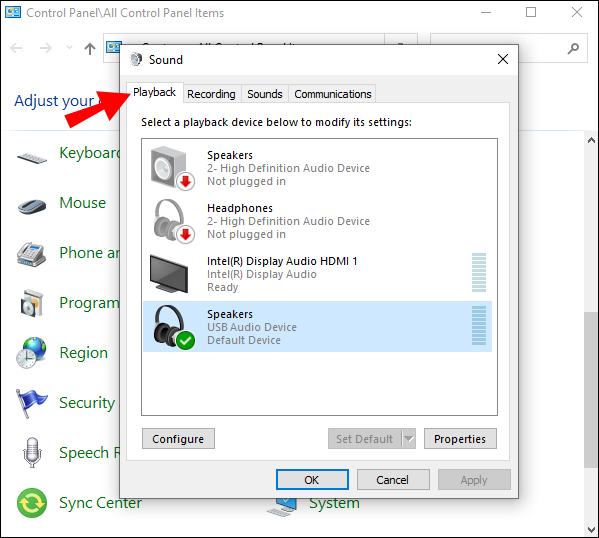Switch to the Sounds tab

[265, 94]
